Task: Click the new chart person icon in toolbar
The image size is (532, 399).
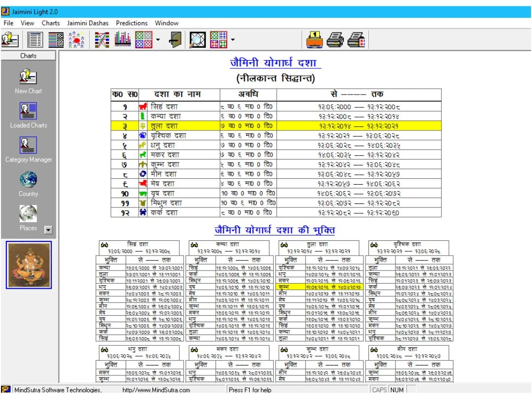Action: tap(10, 39)
